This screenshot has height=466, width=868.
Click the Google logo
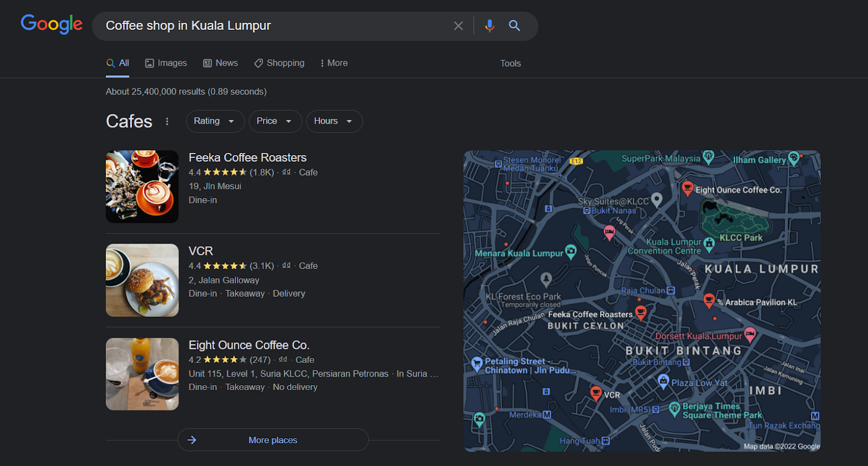[x=52, y=24]
